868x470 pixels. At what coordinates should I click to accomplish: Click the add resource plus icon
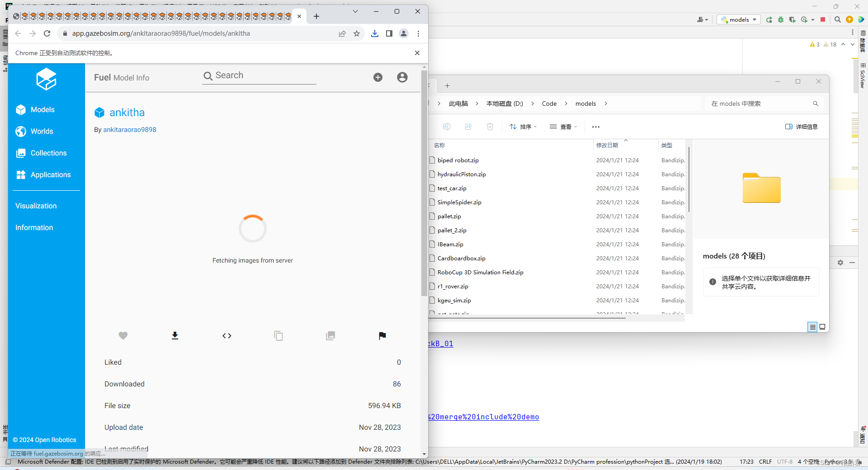[x=378, y=77]
